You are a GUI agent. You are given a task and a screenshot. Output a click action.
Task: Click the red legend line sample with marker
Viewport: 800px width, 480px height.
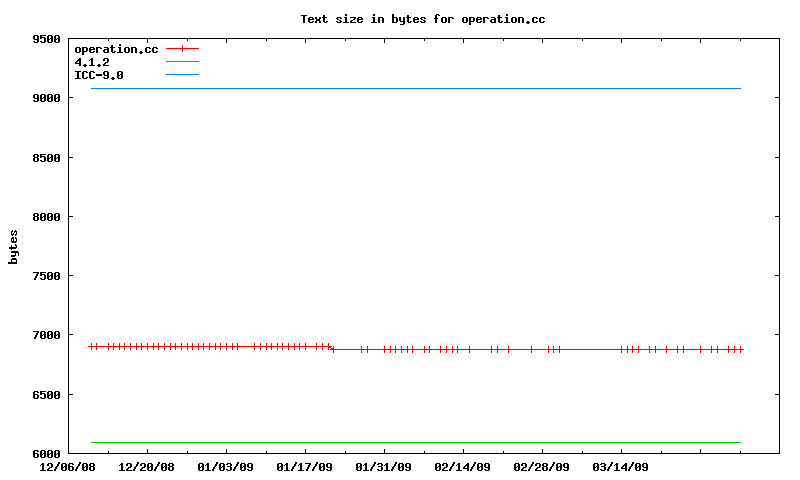[182, 49]
